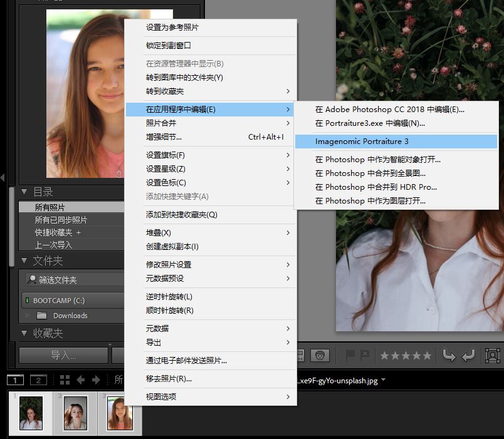Expand the Downloads folder
This screenshot has height=439, width=504.
click(x=26, y=316)
